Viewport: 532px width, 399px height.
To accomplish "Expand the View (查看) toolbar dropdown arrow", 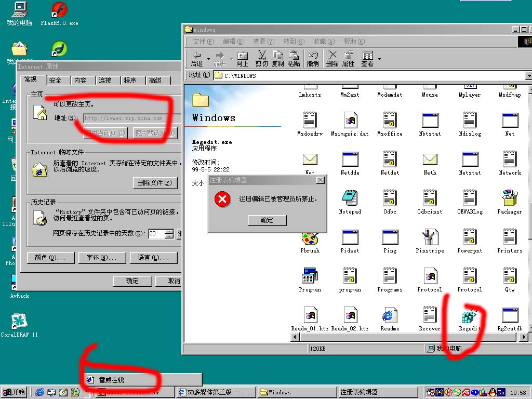I will pos(379,59).
